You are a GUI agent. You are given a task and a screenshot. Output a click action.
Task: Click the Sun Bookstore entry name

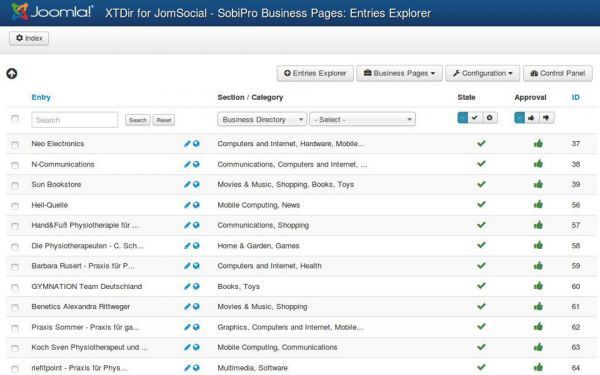[x=56, y=184]
